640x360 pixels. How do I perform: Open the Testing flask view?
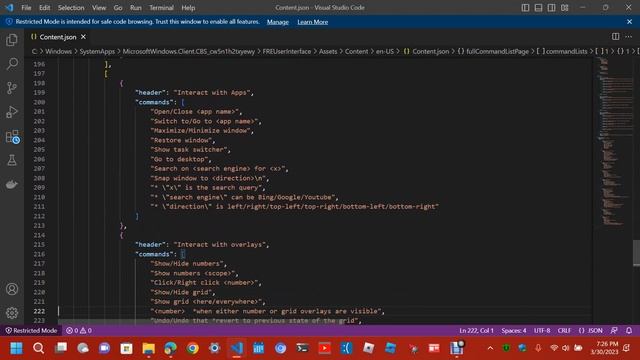(x=12, y=160)
